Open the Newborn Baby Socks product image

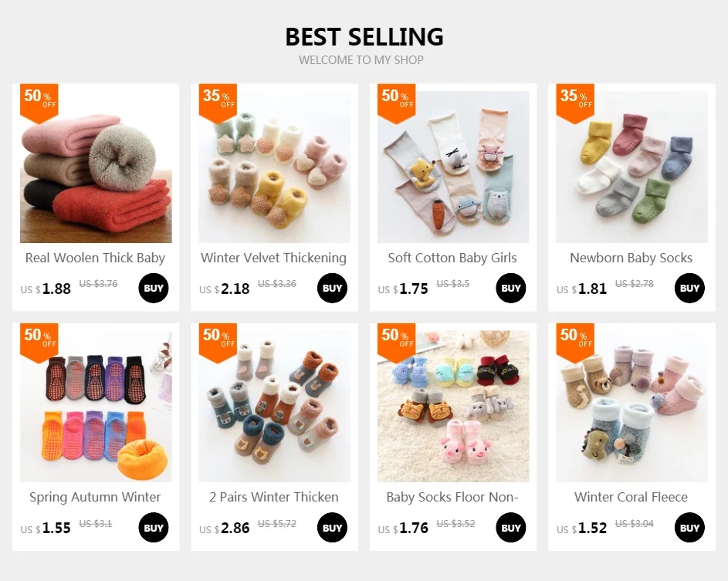point(632,167)
